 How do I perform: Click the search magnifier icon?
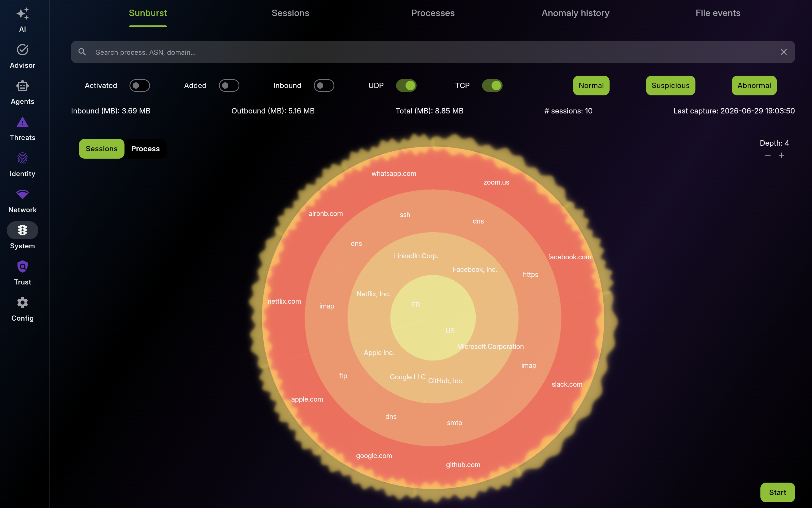(82, 52)
